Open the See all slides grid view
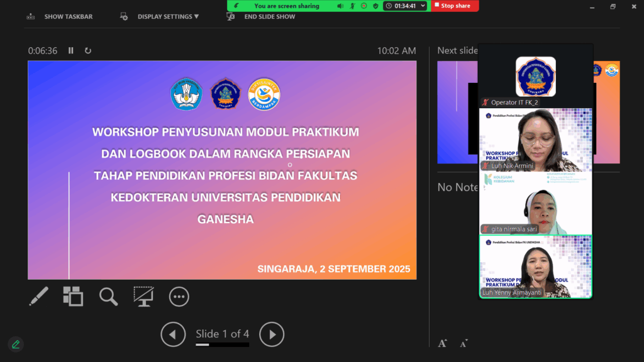The height and width of the screenshot is (362, 644). point(73,297)
